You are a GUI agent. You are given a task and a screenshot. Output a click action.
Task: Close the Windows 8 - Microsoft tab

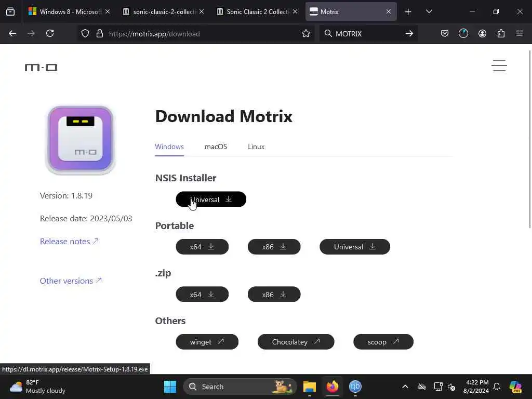[x=108, y=11]
